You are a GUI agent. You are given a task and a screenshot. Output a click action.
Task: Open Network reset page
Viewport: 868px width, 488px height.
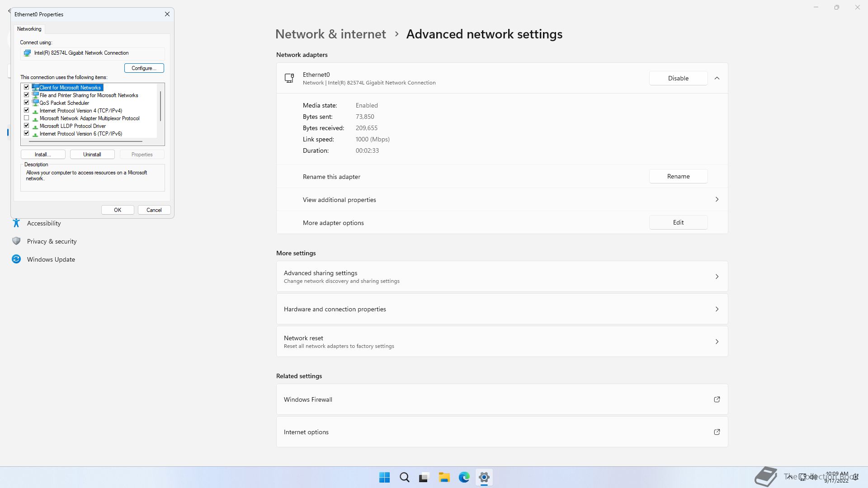pos(502,342)
